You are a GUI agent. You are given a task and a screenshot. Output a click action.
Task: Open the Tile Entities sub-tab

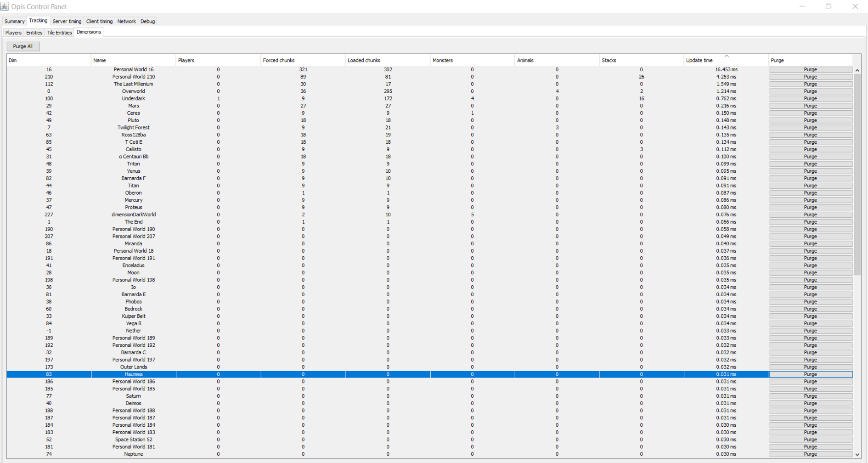[59, 33]
